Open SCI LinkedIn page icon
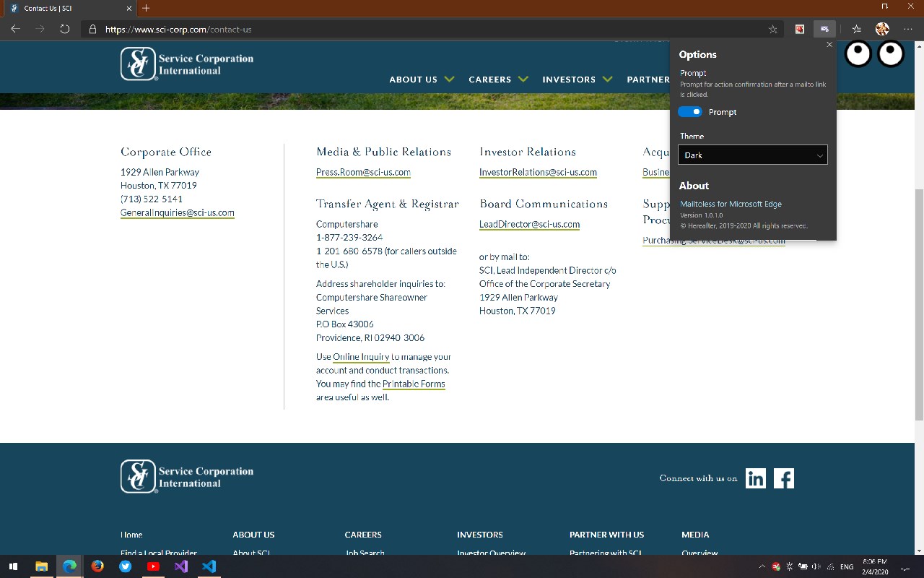The image size is (924, 578). (x=756, y=478)
